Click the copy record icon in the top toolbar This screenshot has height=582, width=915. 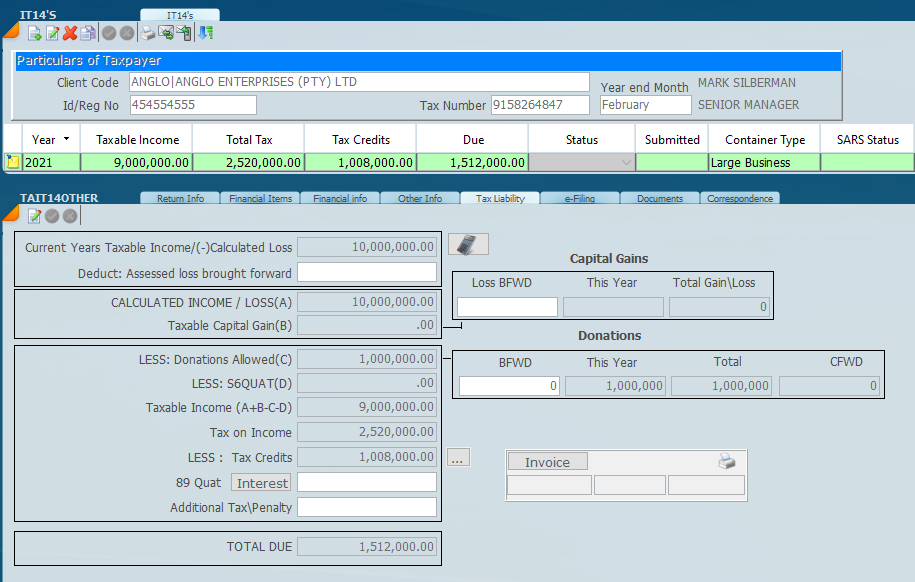[88, 33]
